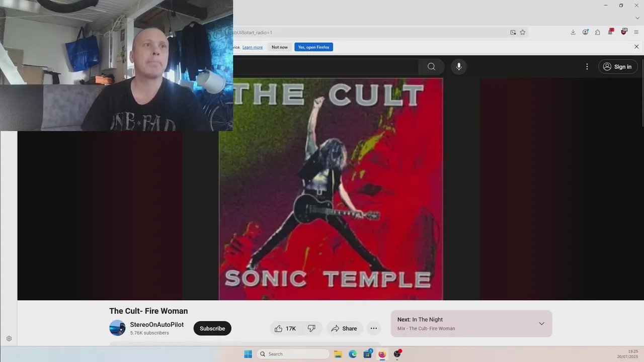
Task: Click Yes, open Firefox button
Action: (313, 47)
